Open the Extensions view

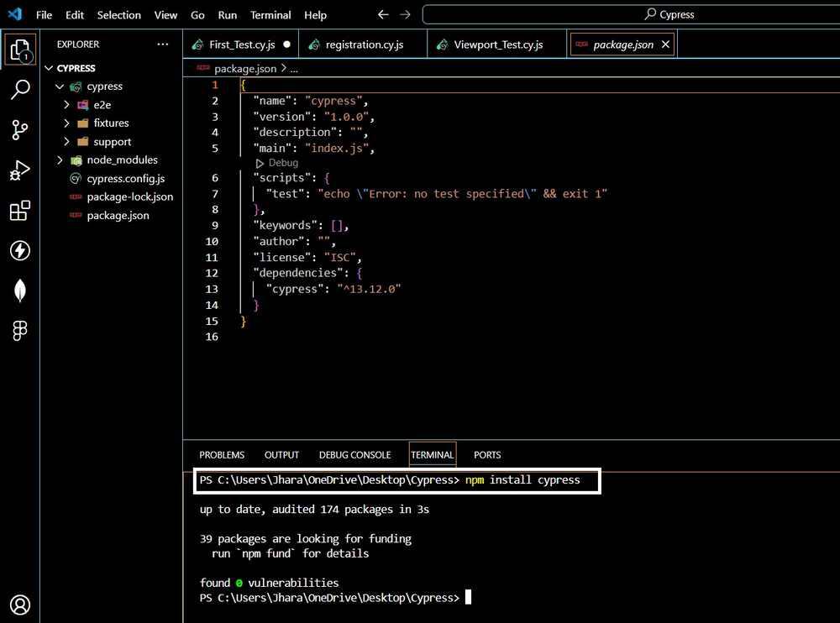[x=20, y=211]
